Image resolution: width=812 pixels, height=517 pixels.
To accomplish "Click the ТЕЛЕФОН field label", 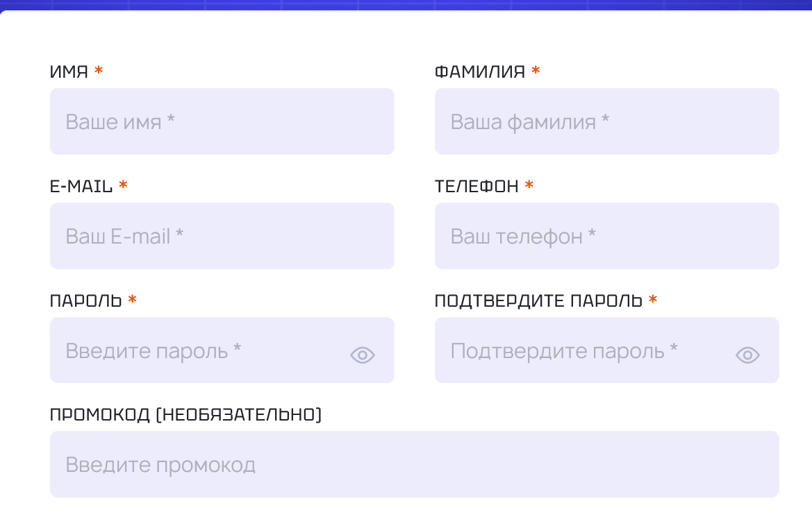I will pos(477,186).
